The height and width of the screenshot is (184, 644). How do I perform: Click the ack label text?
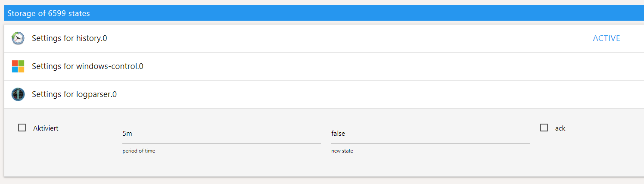pyautogui.click(x=560, y=128)
